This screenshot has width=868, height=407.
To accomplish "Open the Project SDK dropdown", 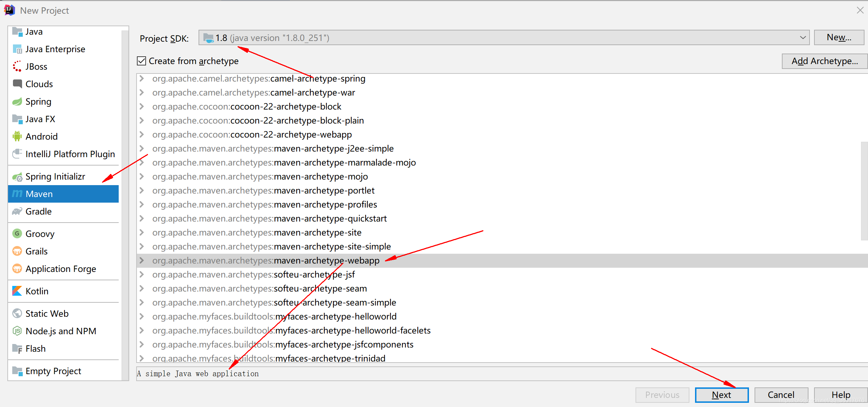I will pos(504,38).
